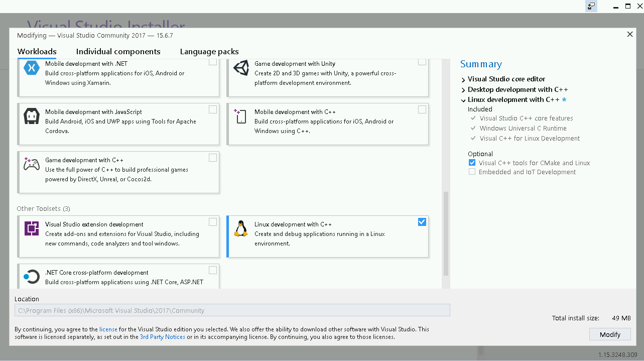Maximize the installer window
The height and width of the screenshot is (361, 644).
coord(627,6)
